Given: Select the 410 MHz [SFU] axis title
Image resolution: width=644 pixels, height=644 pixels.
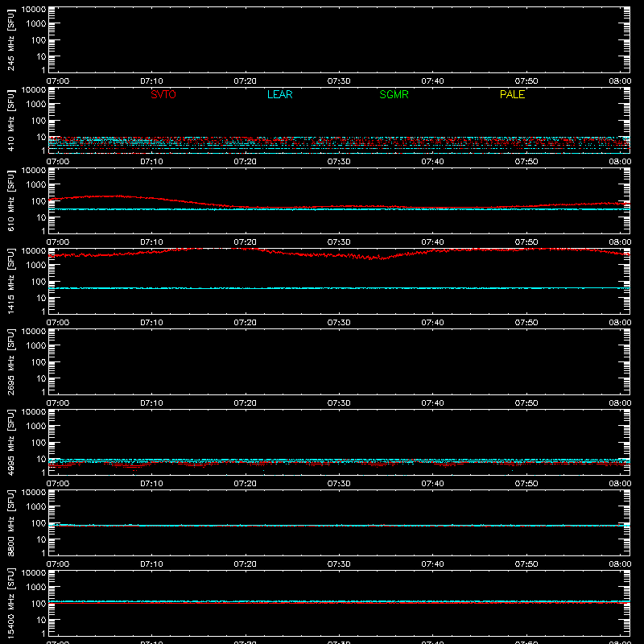Looking at the screenshot, I should tap(10, 121).
